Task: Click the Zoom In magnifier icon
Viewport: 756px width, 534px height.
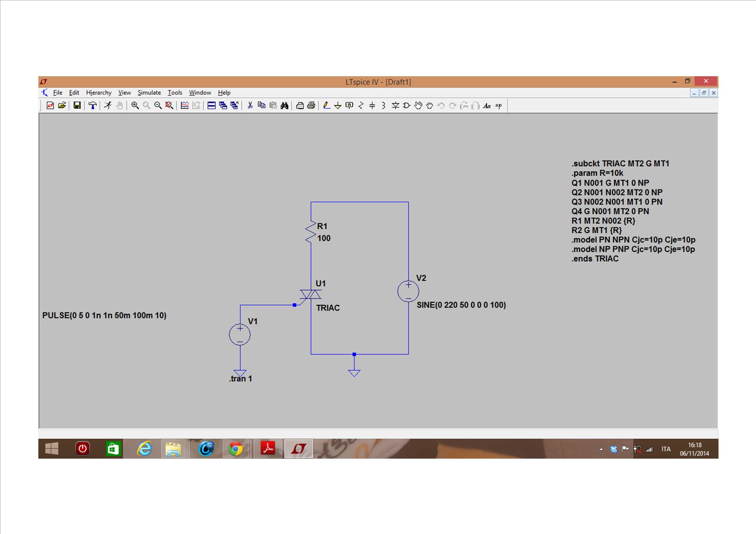Action: [135, 106]
